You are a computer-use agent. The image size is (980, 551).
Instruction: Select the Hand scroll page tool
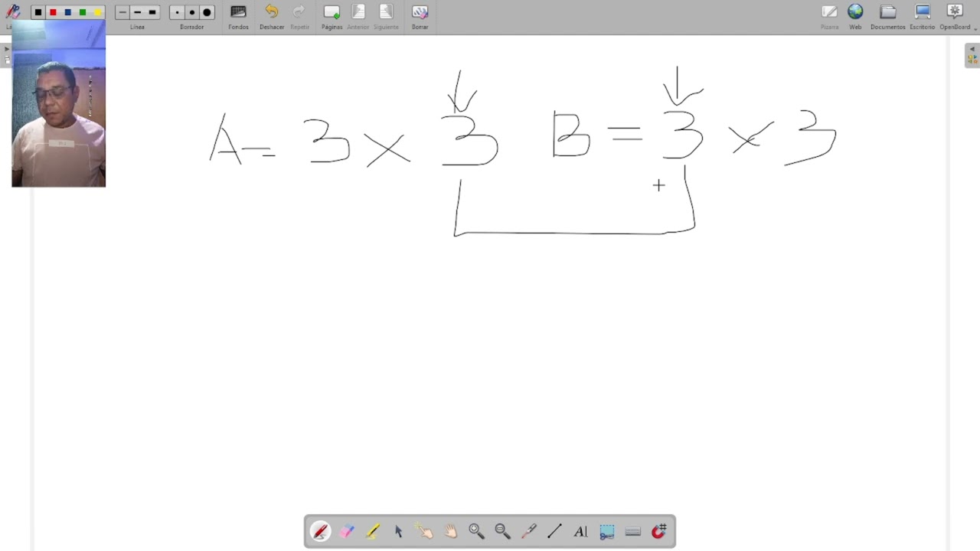tap(451, 531)
